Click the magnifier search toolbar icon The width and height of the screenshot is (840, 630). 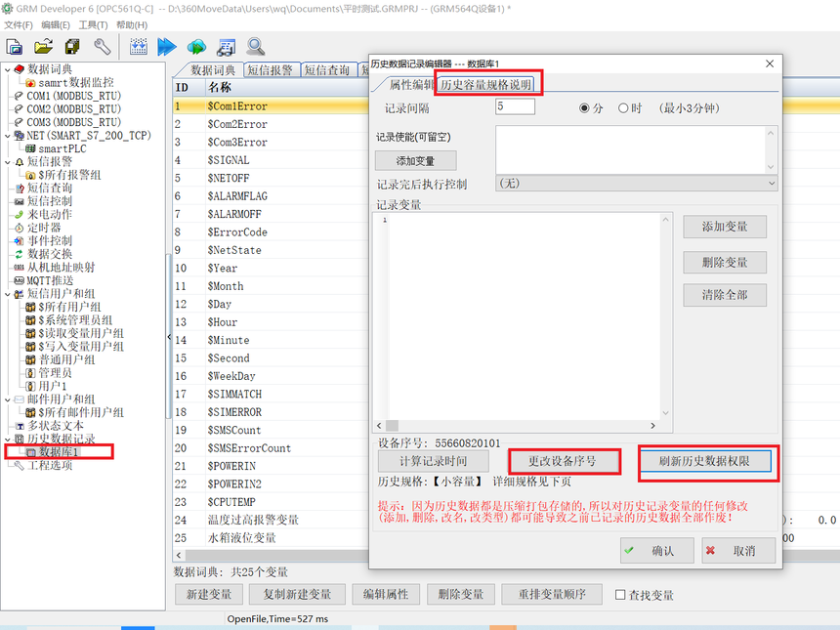pyautogui.click(x=256, y=46)
